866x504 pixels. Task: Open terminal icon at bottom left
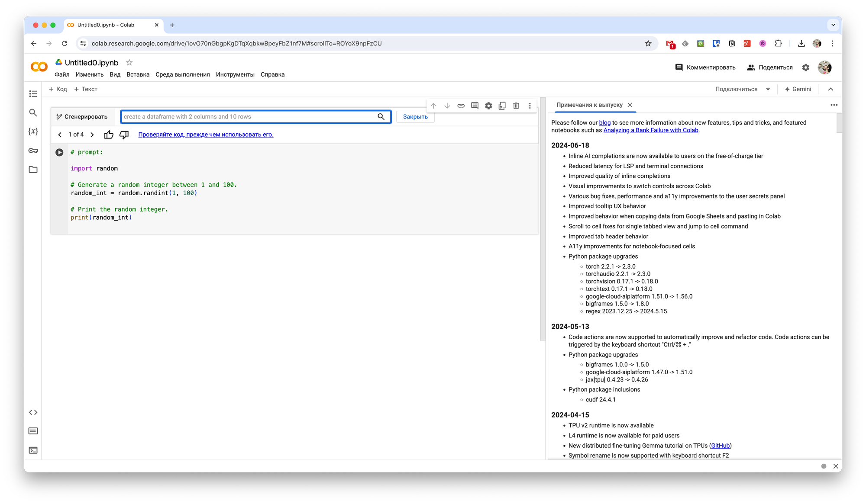pos(33,450)
